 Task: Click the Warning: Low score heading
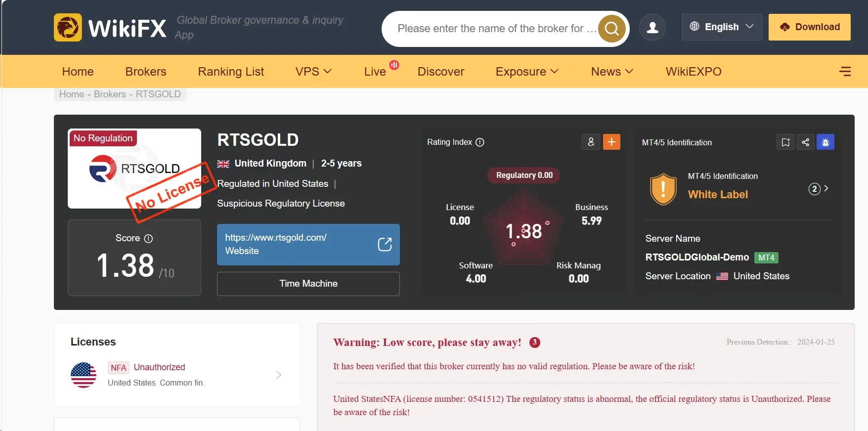(427, 343)
